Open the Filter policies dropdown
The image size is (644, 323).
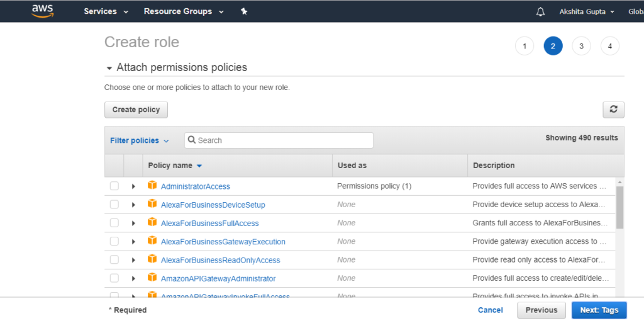coord(139,140)
